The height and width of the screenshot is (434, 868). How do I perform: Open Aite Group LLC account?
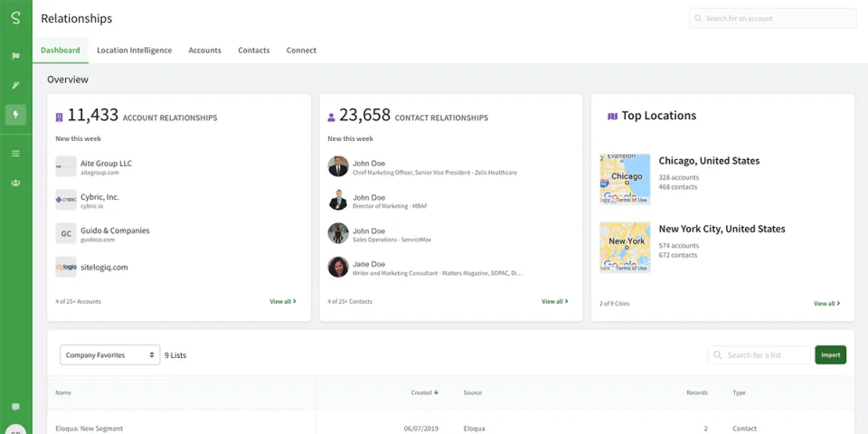coord(107,164)
